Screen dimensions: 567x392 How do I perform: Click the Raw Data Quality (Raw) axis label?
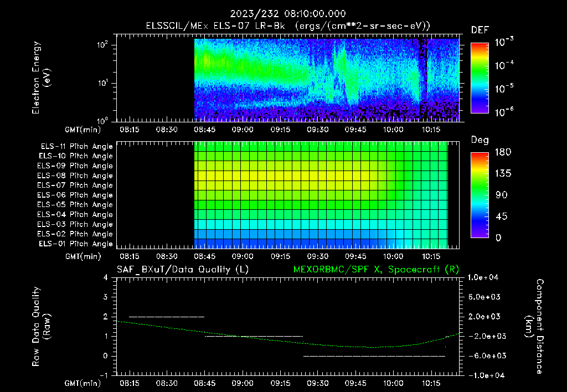pyautogui.click(x=41, y=327)
